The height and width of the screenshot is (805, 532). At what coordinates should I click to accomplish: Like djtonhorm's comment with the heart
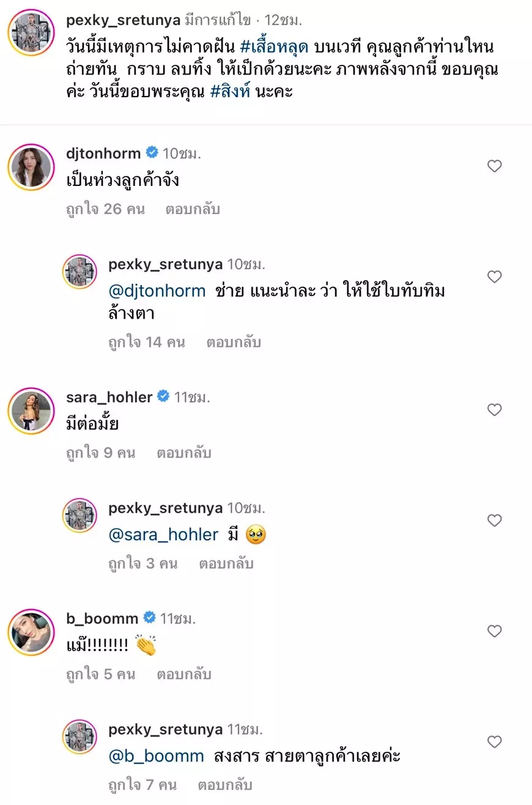[x=494, y=166]
